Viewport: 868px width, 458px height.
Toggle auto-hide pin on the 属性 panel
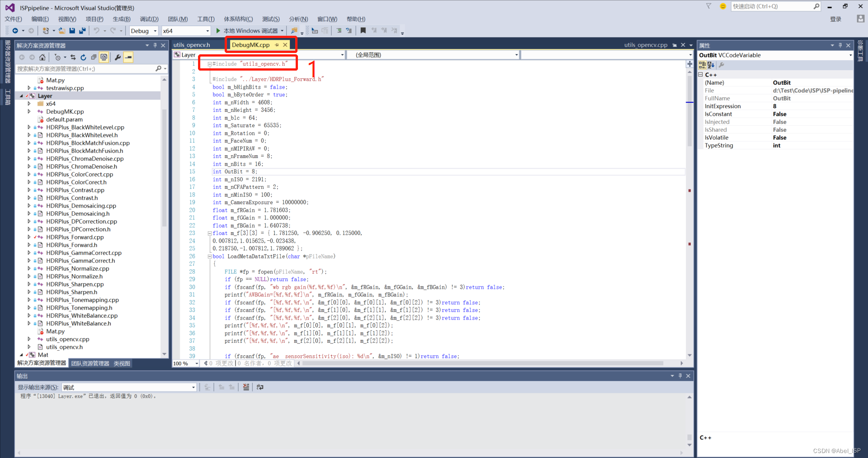(840, 45)
